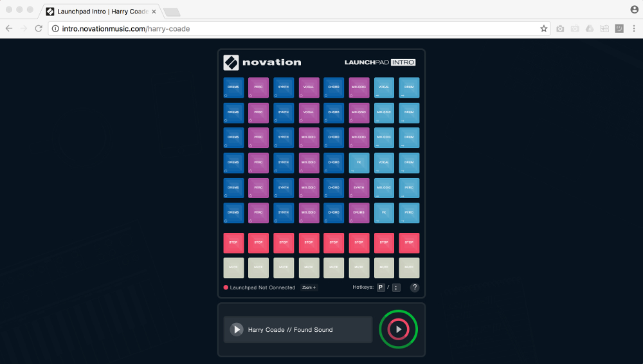The image size is (643, 364).
Task: Trigger the top-row pink VOCAL pad
Action: [x=309, y=87]
